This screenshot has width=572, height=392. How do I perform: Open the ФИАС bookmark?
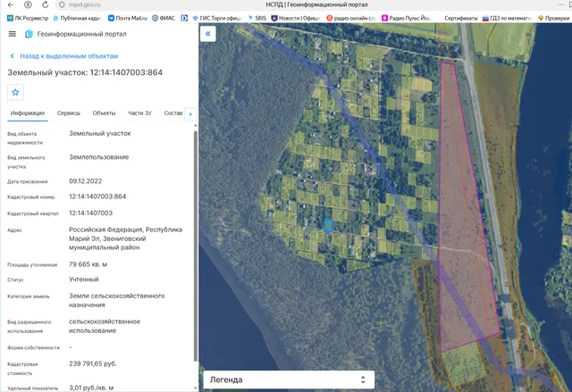click(164, 18)
